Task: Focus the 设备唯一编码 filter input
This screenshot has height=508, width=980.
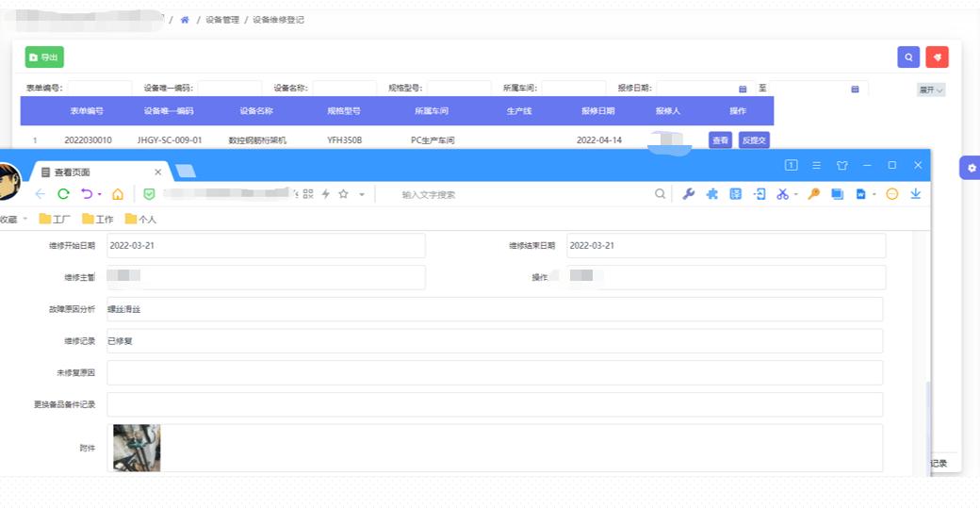Action: point(229,88)
